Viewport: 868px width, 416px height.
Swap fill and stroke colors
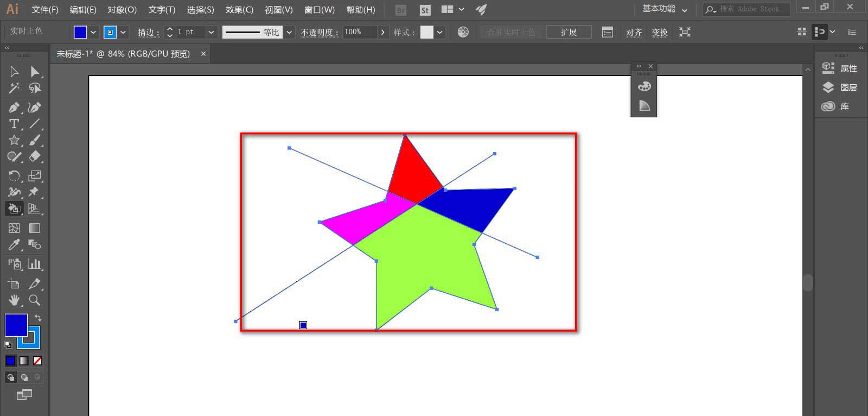click(38, 318)
